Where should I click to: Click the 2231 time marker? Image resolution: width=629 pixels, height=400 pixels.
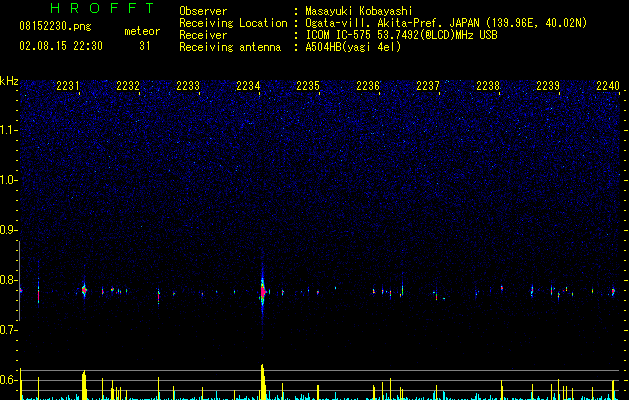click(x=68, y=86)
